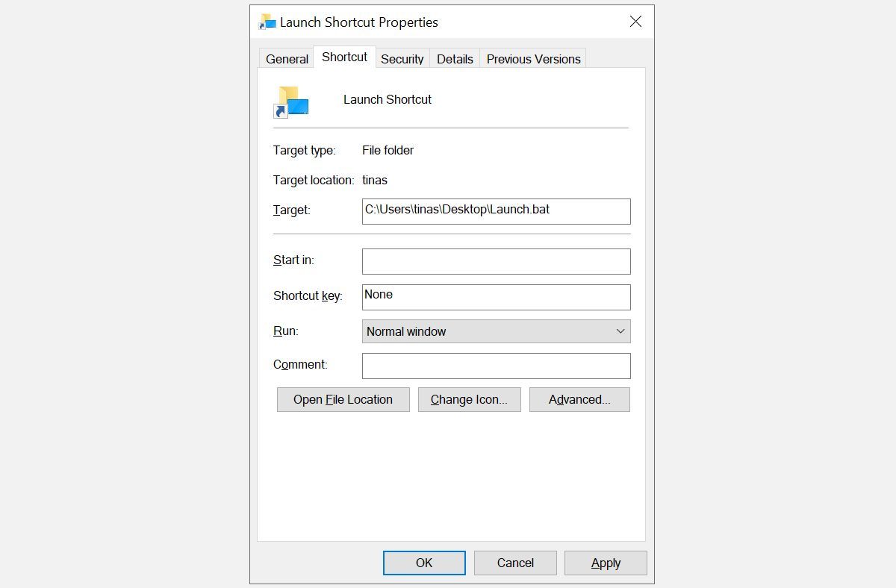Open the Security tab
Image resolution: width=896 pixels, height=588 pixels.
[402, 58]
